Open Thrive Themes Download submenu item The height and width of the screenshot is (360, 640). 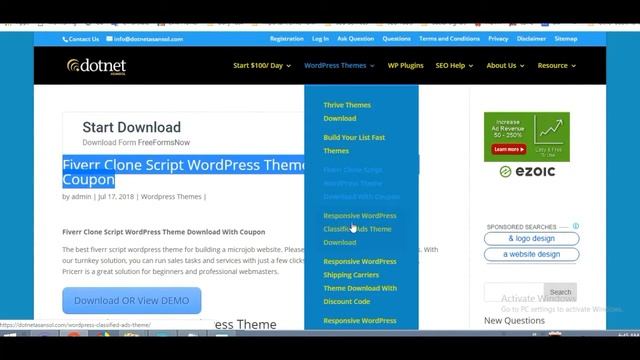pos(347,111)
